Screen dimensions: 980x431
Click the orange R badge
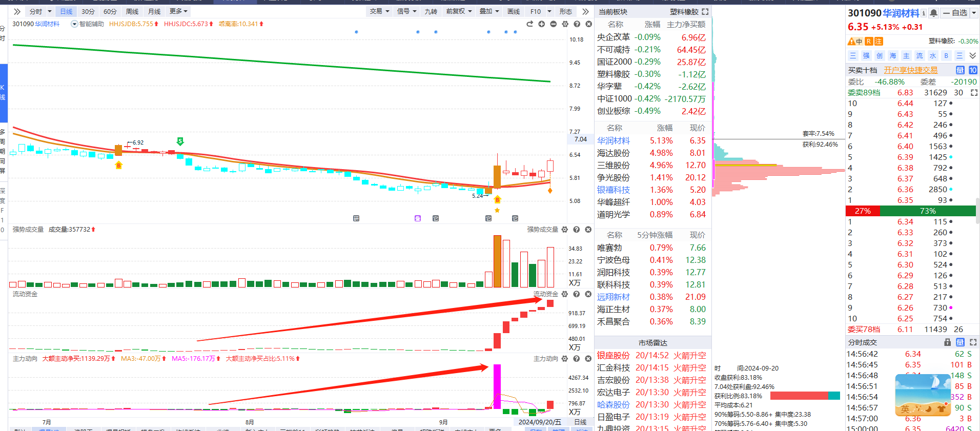pyautogui.click(x=869, y=42)
